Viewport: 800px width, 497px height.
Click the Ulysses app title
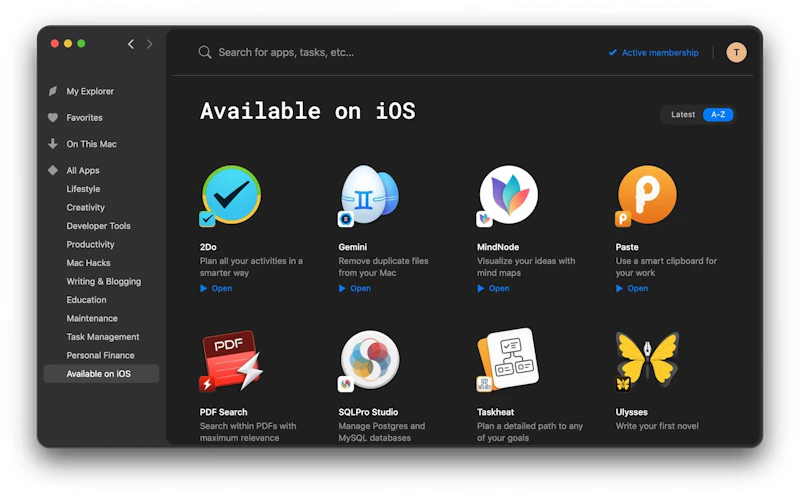tap(632, 412)
